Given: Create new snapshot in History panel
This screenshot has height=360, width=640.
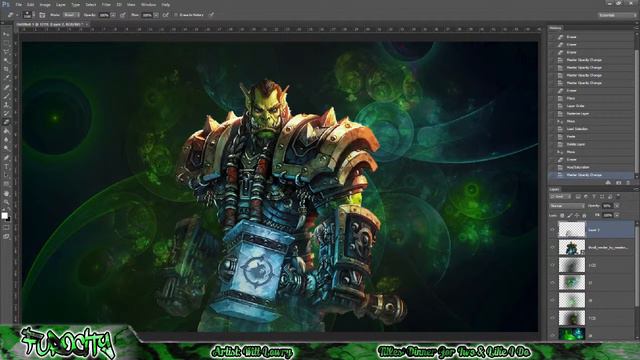Looking at the screenshot, I should (x=618, y=182).
